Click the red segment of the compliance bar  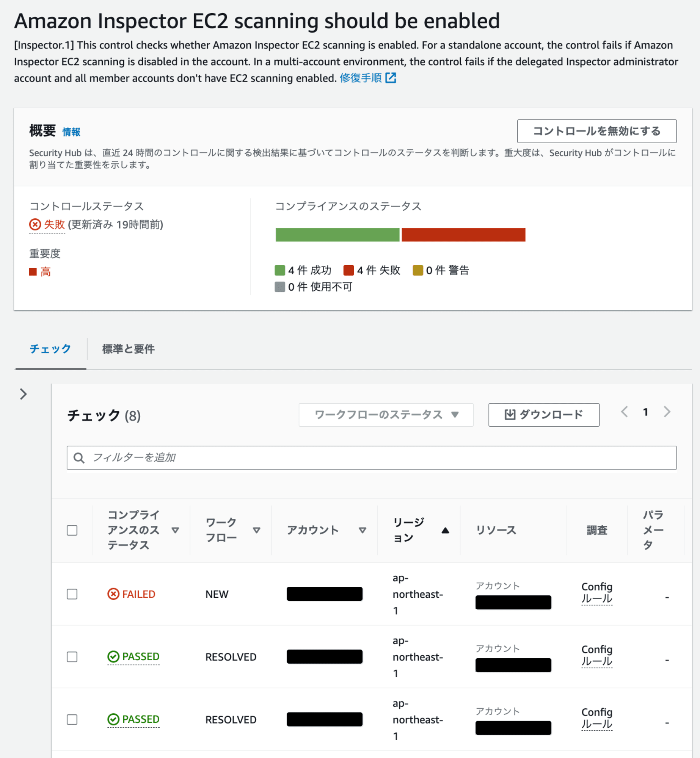pos(463,235)
